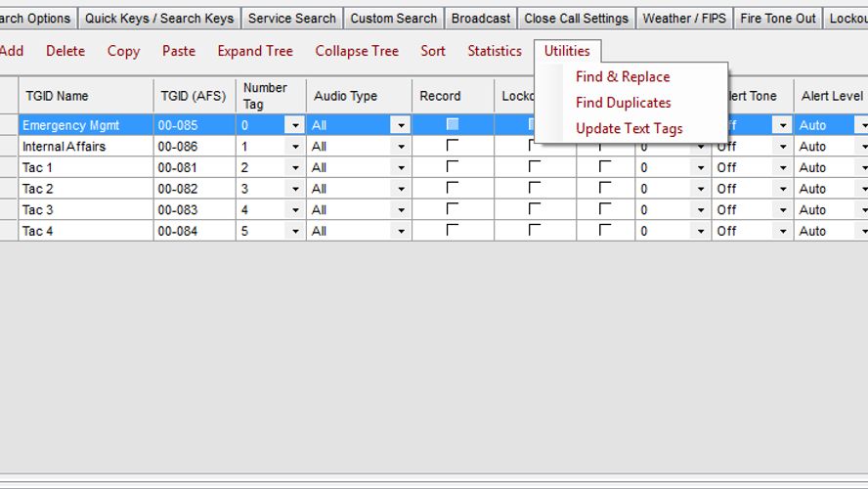The width and height of the screenshot is (868, 489).
Task: Choose Find Duplicates menu entry
Action: [623, 103]
